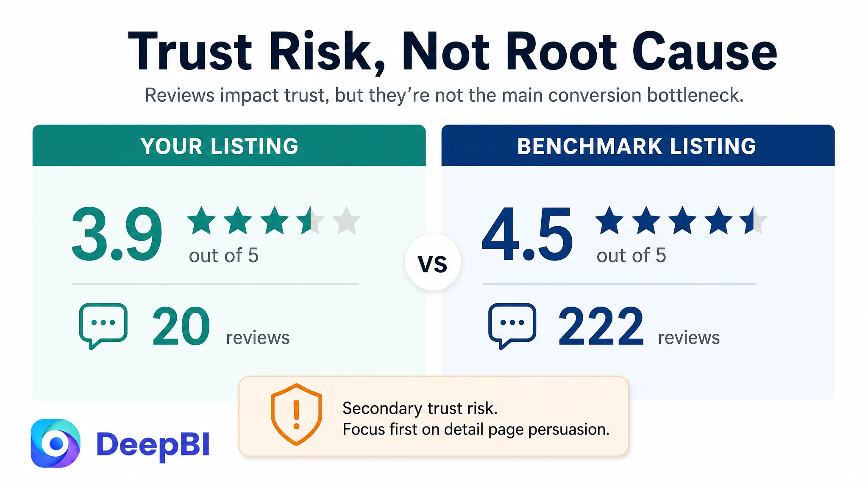
Task: Click the 3.9 rating number
Action: [117, 234]
